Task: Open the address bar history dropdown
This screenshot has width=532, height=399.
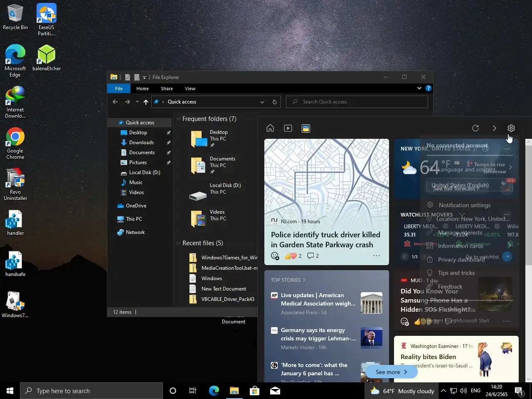Action: coord(262,102)
